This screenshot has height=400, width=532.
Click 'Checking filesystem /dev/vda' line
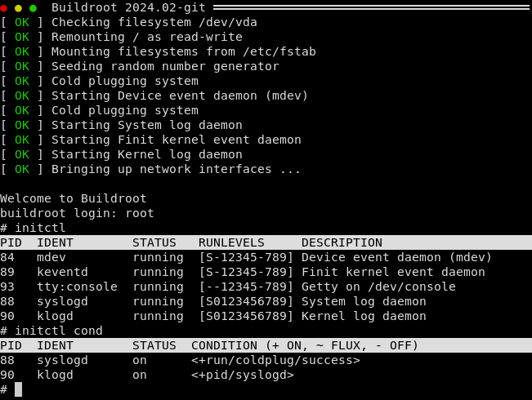coord(154,22)
